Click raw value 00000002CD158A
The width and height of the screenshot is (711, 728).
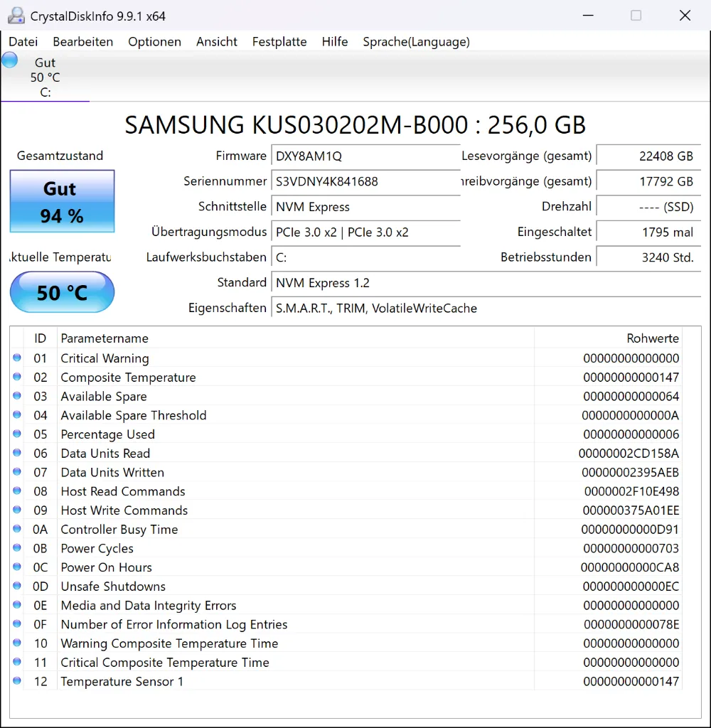coord(629,454)
